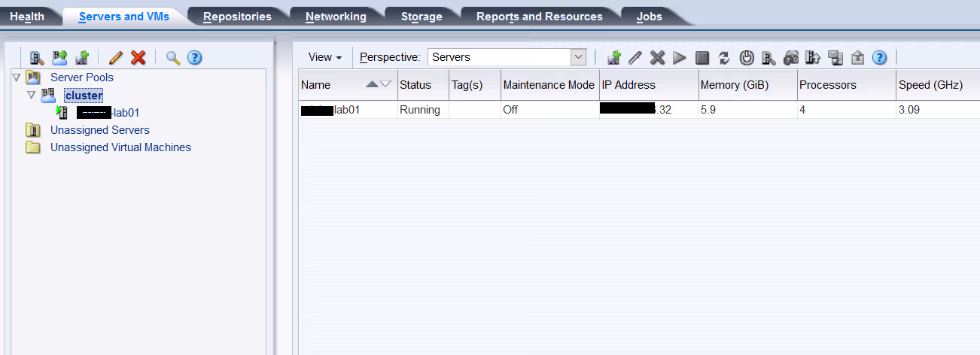The image size is (980, 355).
Task: Collapse the Server Pools tree node
Action: [x=17, y=77]
